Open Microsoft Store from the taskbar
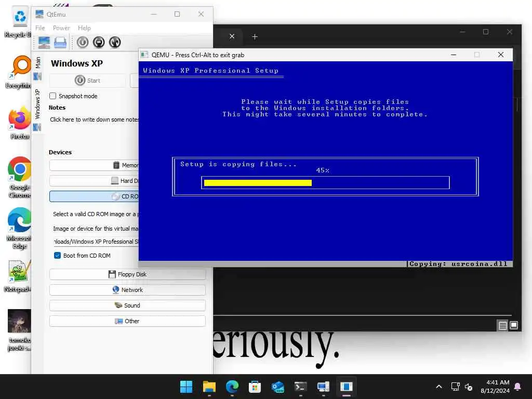 coord(255,387)
